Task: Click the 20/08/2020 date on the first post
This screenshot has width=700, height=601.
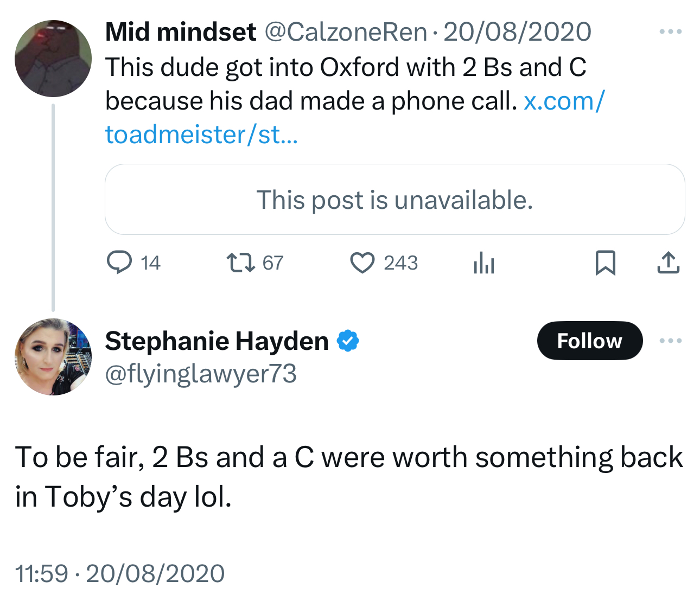Action: 517,32
